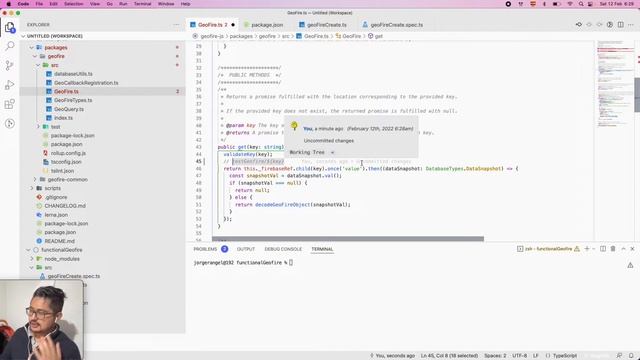Switch to the geoFireCreate.ts tab
This screenshot has width=640, height=360.
pyautogui.click(x=327, y=25)
